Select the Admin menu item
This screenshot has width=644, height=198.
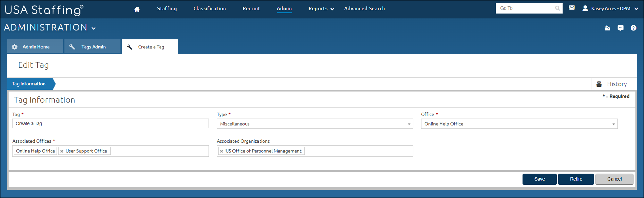284,8
